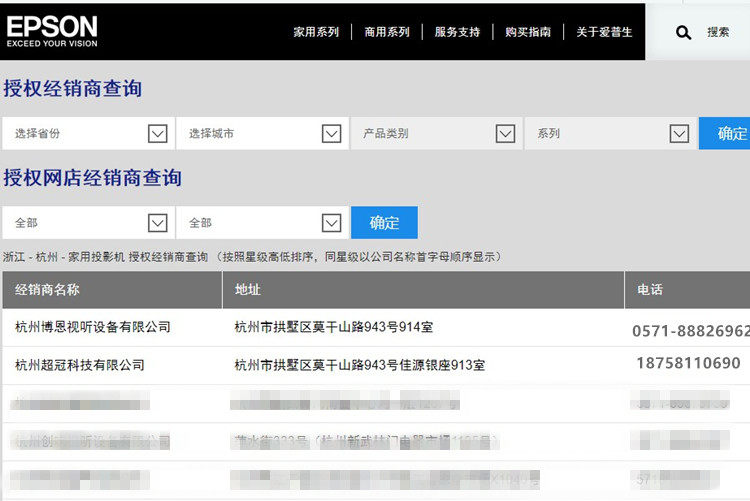Click the EPSON logo

pyautogui.click(x=52, y=31)
